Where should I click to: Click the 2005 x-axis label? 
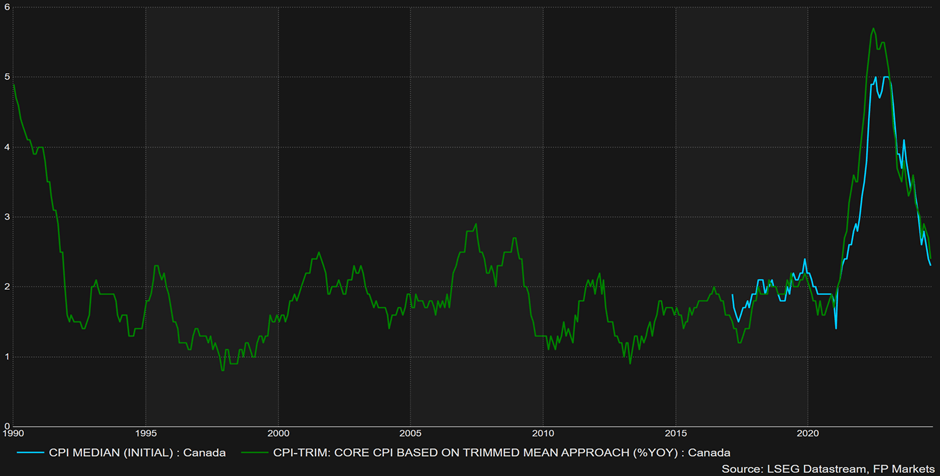[x=410, y=433]
